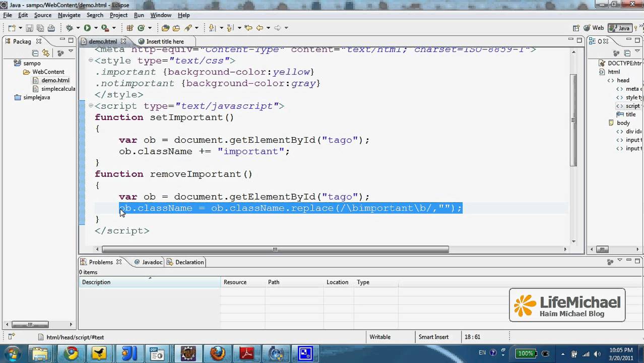Click the Previous Annotation icon
644x363 pixels.
(x=230, y=28)
